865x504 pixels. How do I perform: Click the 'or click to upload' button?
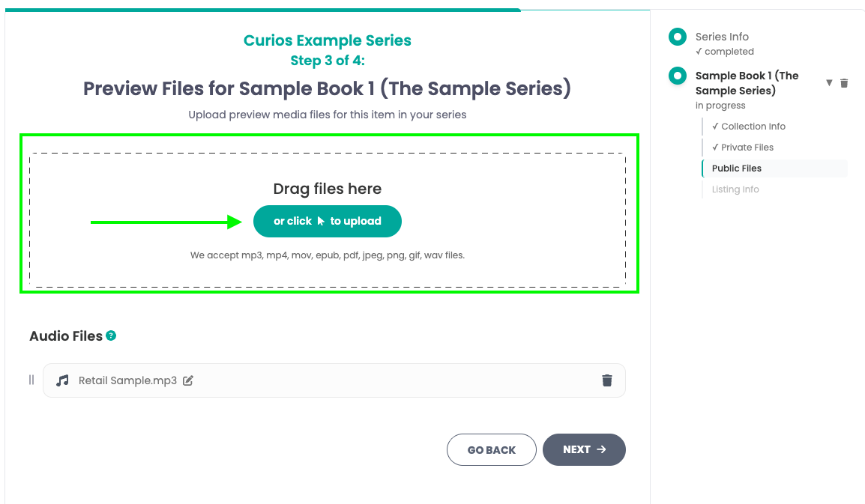[328, 221]
